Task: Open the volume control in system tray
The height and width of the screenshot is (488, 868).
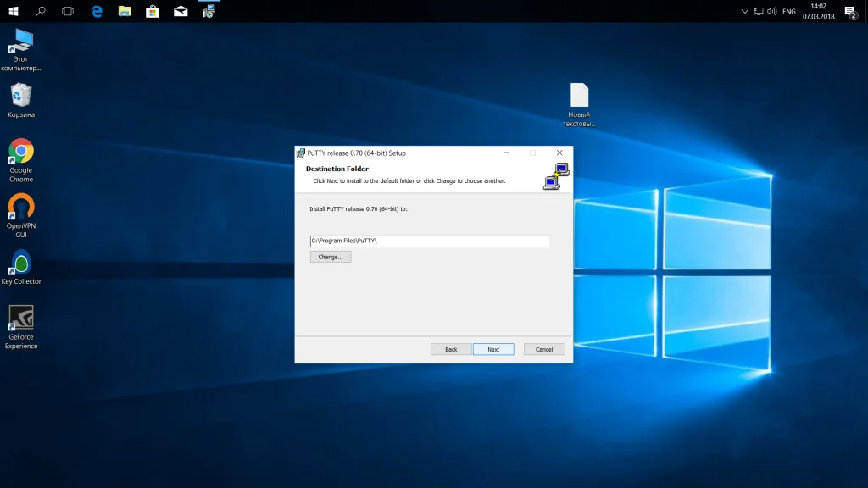Action: (x=773, y=12)
